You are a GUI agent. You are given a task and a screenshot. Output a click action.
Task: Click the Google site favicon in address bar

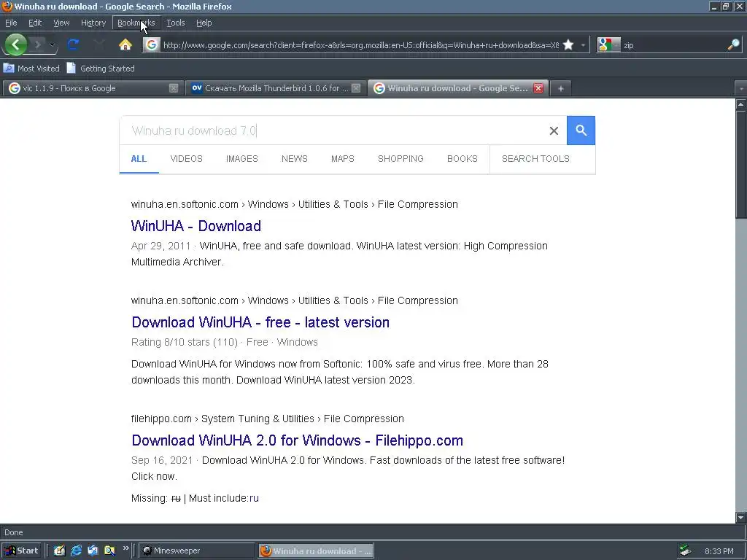152,44
